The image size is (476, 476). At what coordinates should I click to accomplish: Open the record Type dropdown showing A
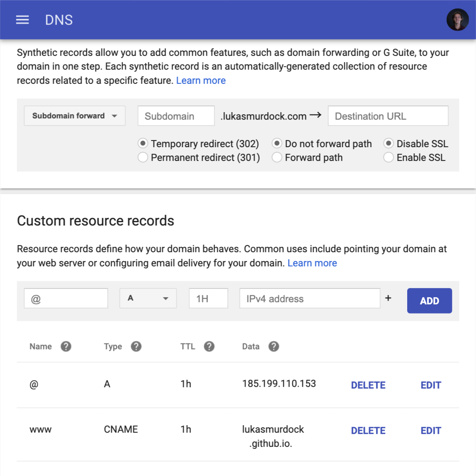148,298
